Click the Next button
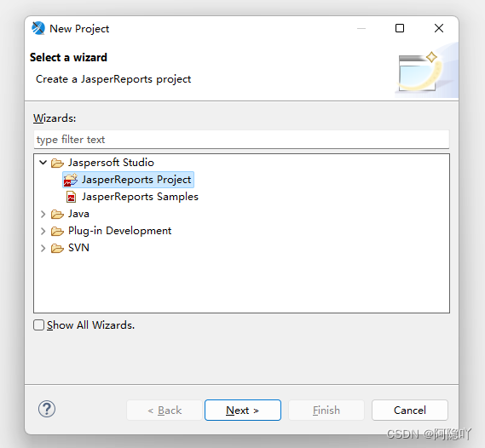The image size is (485, 448). 243,410
